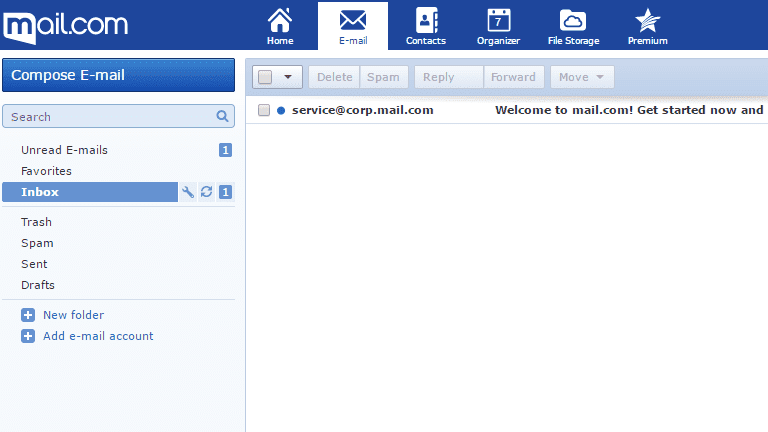Image resolution: width=768 pixels, height=432 pixels.
Task: Click the plus icon beside New folder
Action: (28, 315)
